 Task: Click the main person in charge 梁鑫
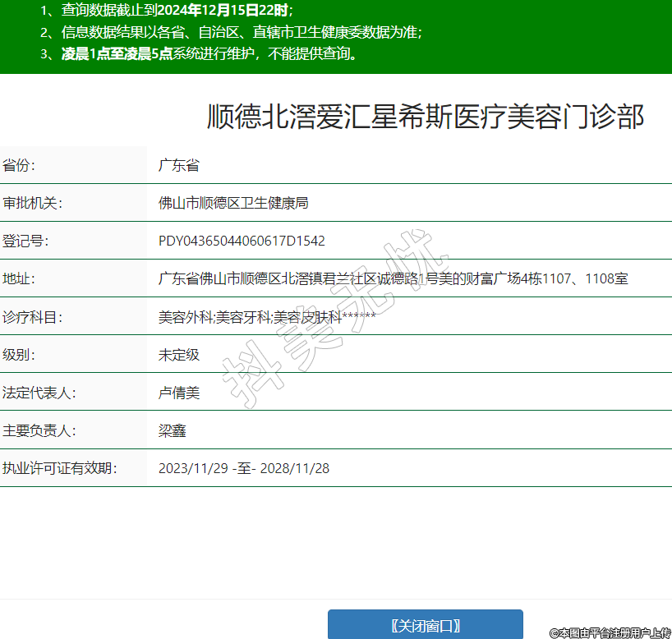pos(173,430)
